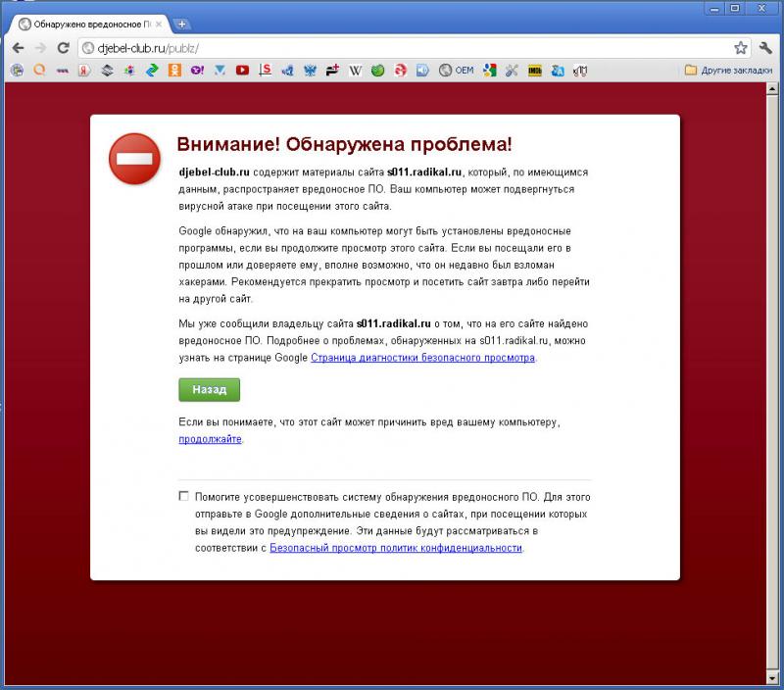This screenshot has height=690, width=784.
Task: Click the продолжайте link
Action: pyautogui.click(x=210, y=439)
